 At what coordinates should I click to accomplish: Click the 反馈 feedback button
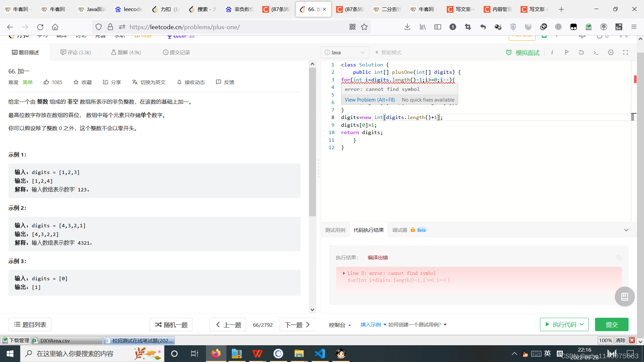225,82
